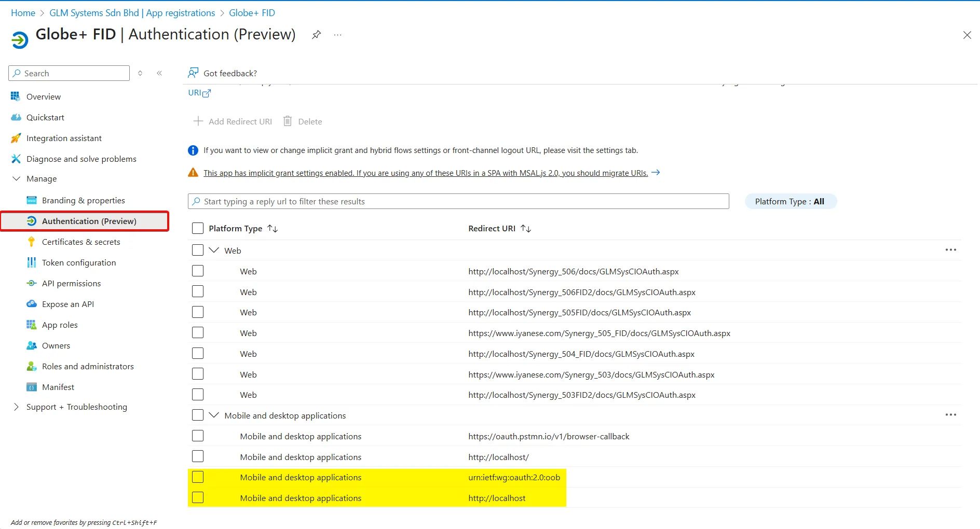980x529 pixels.
Task: Collapse the left sidebar using double-chevron icon
Action: [x=159, y=73]
